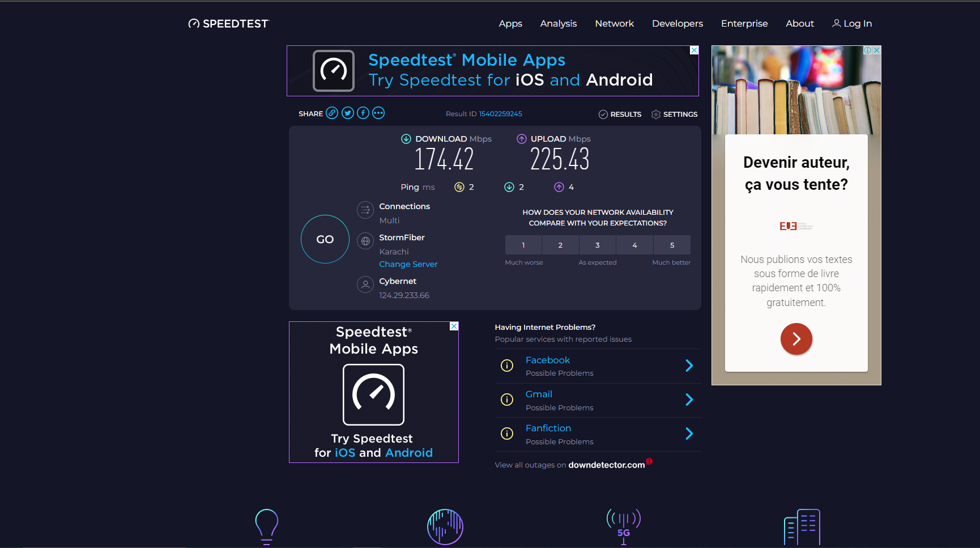The image size is (980, 548).
Task: Click the idle ping latency icon
Action: (x=459, y=187)
